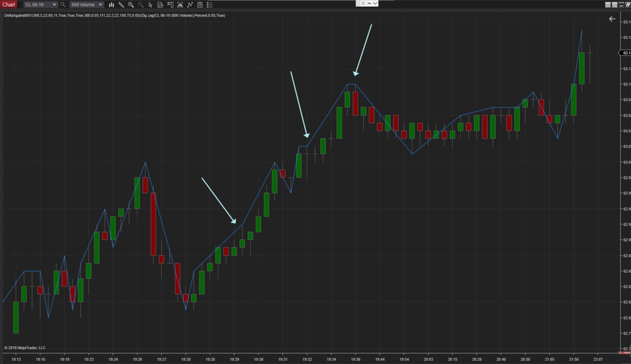Select the drawing tools pencil icon
Image resolution: width=631 pixels, height=364 pixels.
pyautogui.click(x=121, y=5)
